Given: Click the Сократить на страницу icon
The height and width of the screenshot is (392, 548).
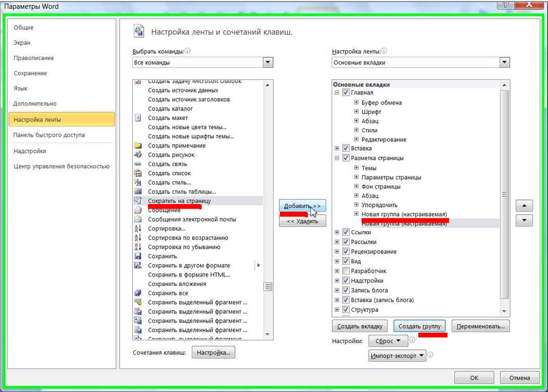Looking at the screenshot, I should coord(138,200).
